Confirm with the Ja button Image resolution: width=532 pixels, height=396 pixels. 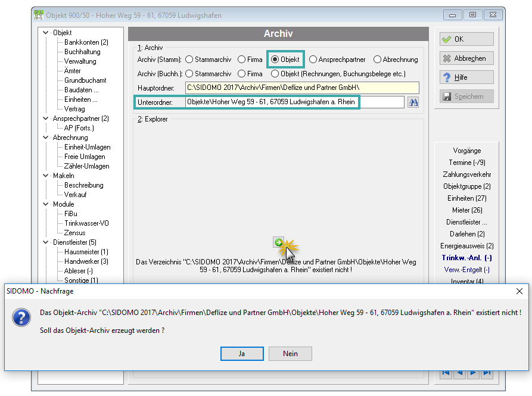242,354
